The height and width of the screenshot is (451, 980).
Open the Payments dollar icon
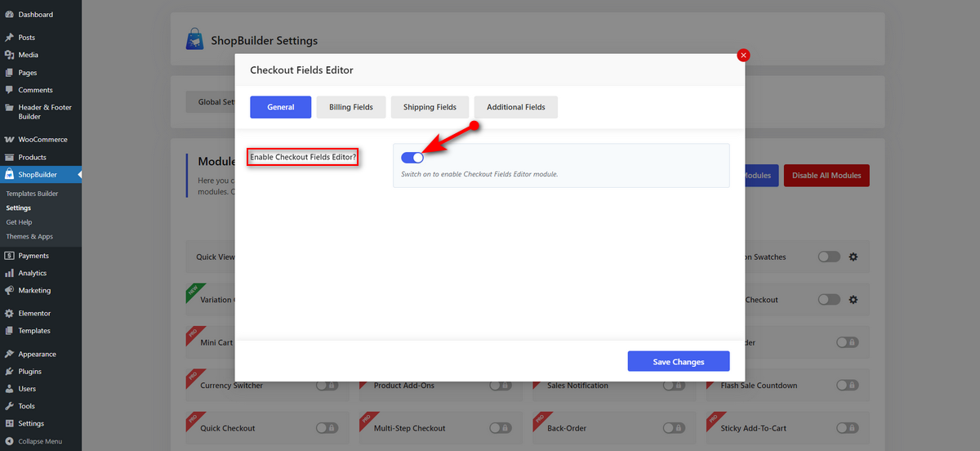8,256
